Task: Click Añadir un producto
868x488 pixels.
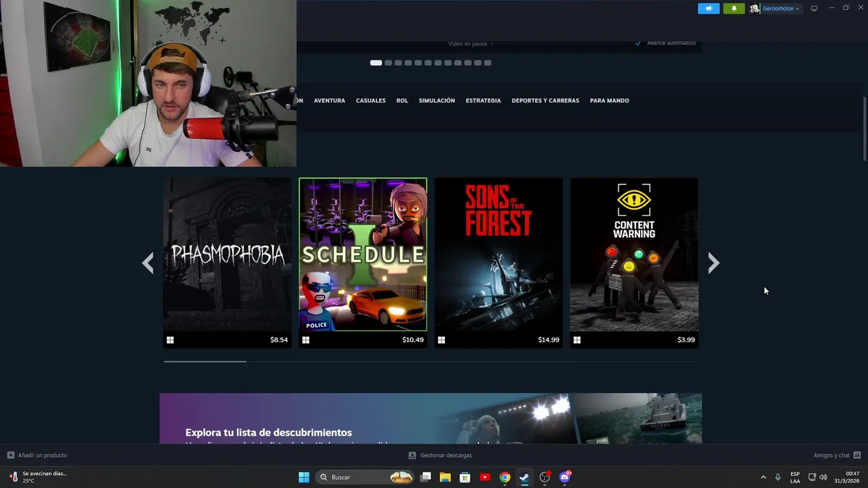Action: 43,455
